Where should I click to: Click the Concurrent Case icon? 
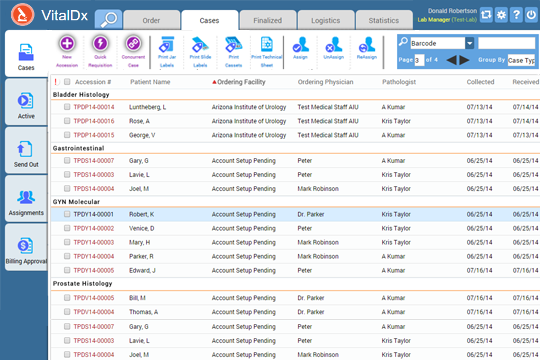133,44
